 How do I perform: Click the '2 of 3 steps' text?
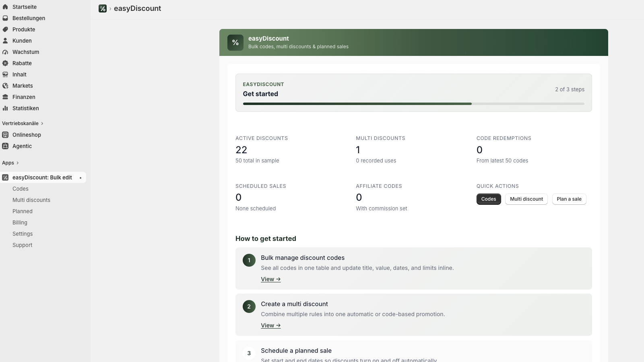pyautogui.click(x=570, y=89)
